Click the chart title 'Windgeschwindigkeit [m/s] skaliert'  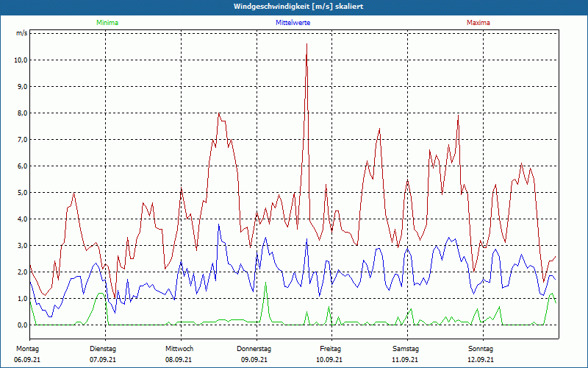(x=298, y=7)
